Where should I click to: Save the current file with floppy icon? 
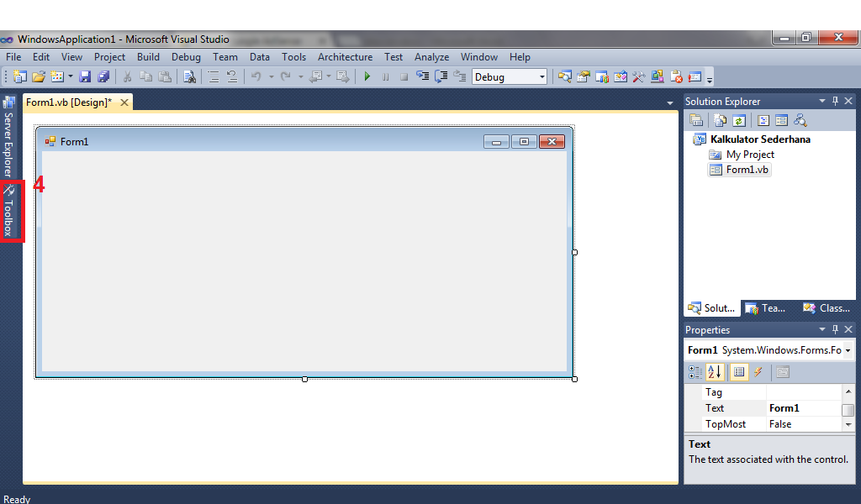click(85, 76)
